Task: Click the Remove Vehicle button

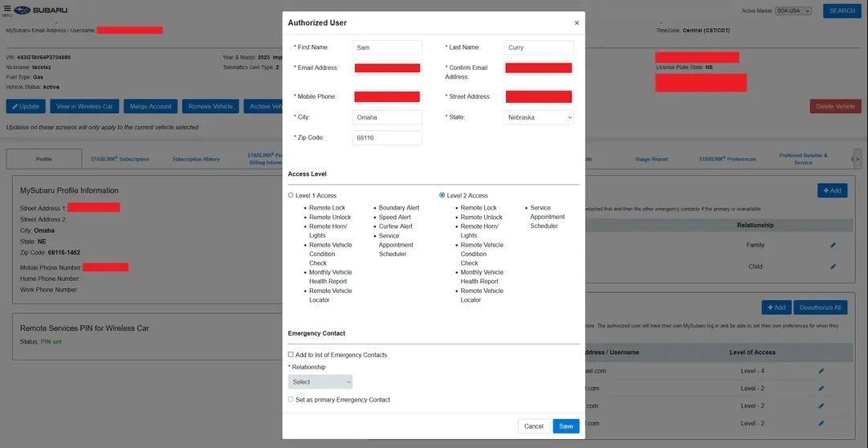Action: (x=210, y=106)
